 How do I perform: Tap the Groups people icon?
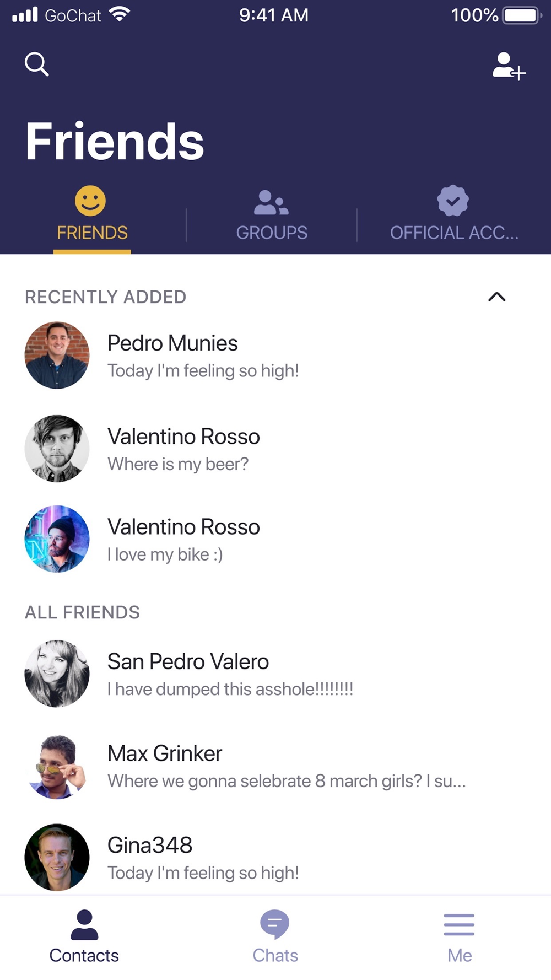point(271,202)
